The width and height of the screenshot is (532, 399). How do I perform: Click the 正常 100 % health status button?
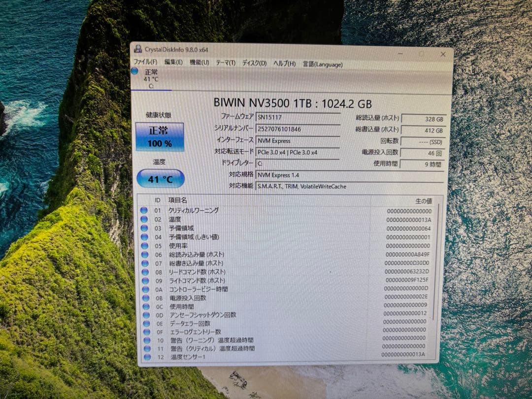click(x=160, y=137)
